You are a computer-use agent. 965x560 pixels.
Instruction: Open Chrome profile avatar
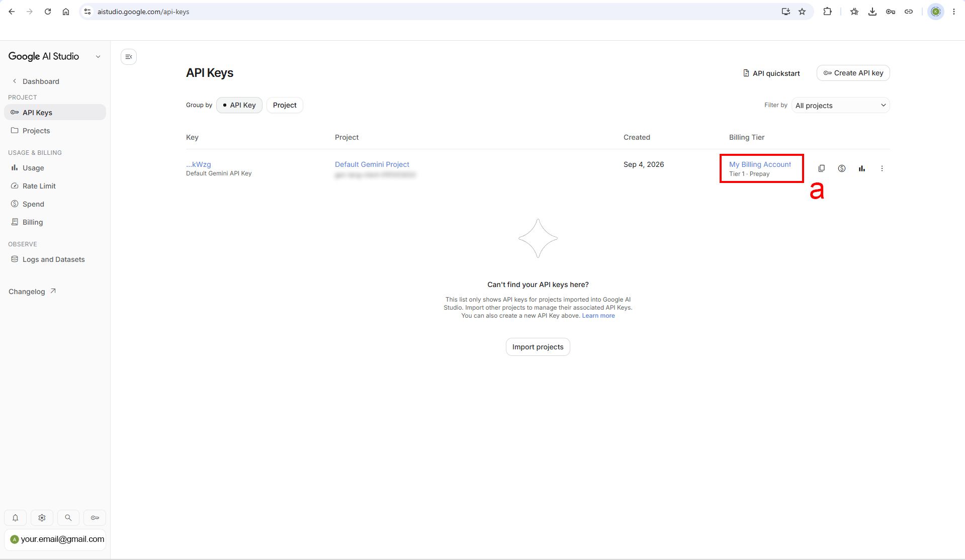tap(936, 12)
